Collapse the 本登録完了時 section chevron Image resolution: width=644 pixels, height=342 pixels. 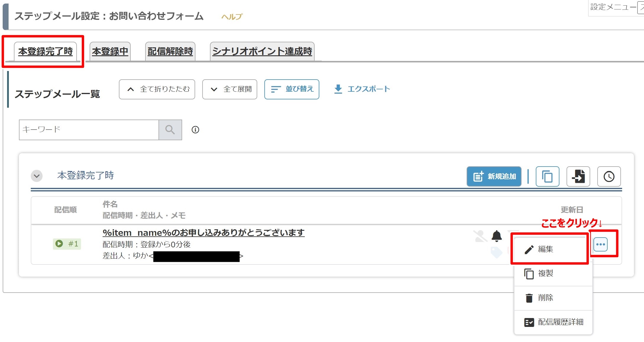pos(37,176)
